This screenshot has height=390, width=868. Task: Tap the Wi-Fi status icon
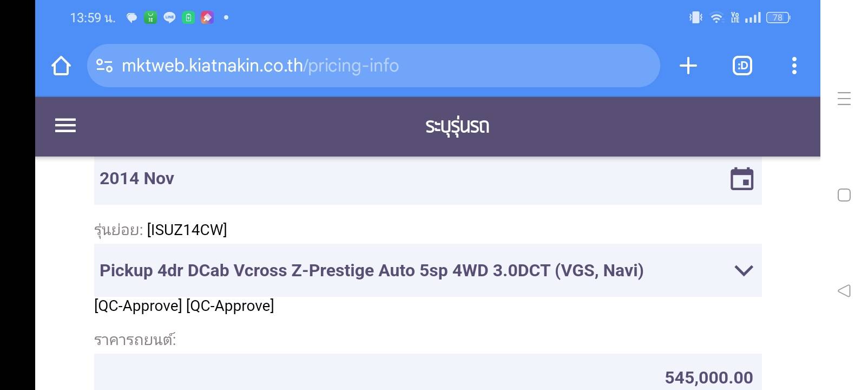click(716, 18)
